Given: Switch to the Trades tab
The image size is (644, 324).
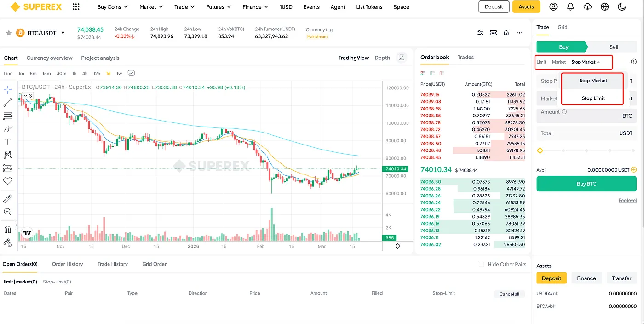Looking at the screenshot, I should pyautogui.click(x=466, y=58).
